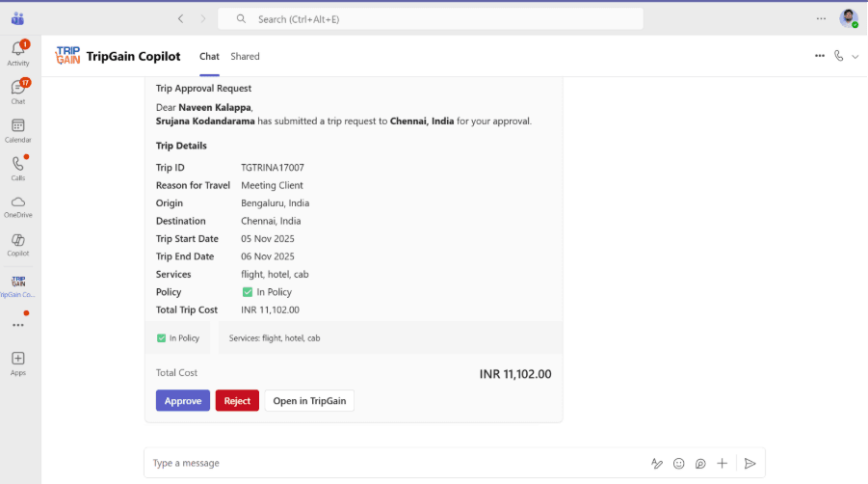Image resolution: width=868 pixels, height=484 pixels.
Task: Open the Calls section
Action: coord(18,168)
